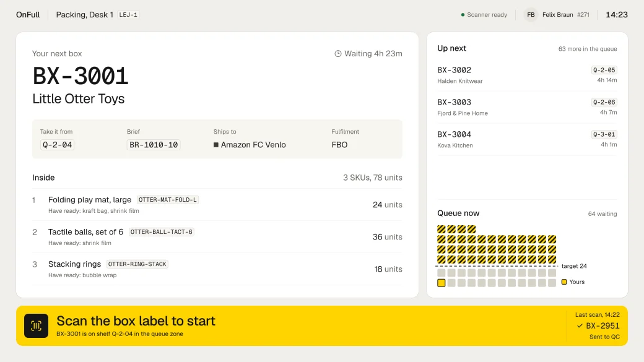Select the Stacking rings item
644x362 pixels.
point(217,269)
